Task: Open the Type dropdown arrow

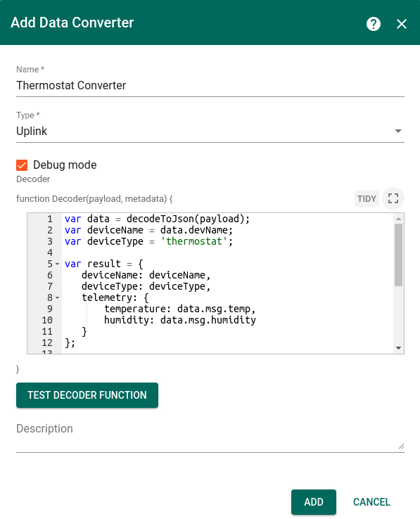Action: 398,131
